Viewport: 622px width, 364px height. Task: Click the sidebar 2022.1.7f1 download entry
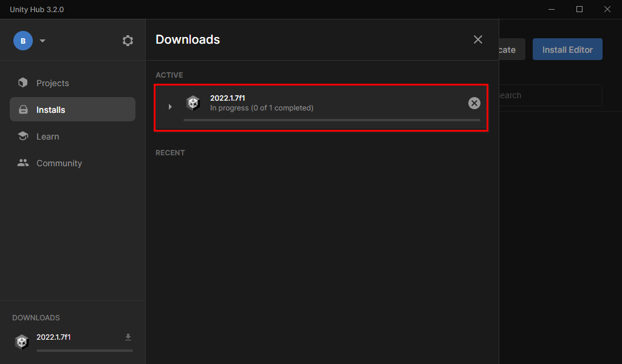[73, 342]
